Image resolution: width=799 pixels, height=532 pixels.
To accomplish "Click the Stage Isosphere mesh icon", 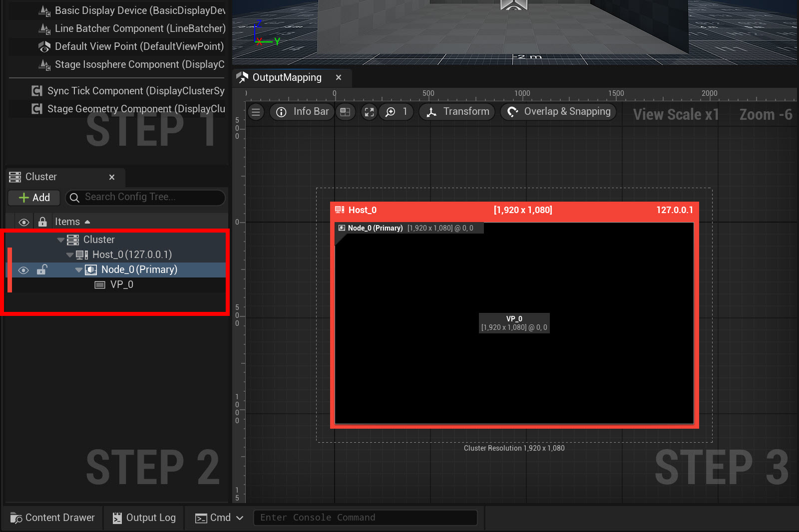I will [44, 65].
